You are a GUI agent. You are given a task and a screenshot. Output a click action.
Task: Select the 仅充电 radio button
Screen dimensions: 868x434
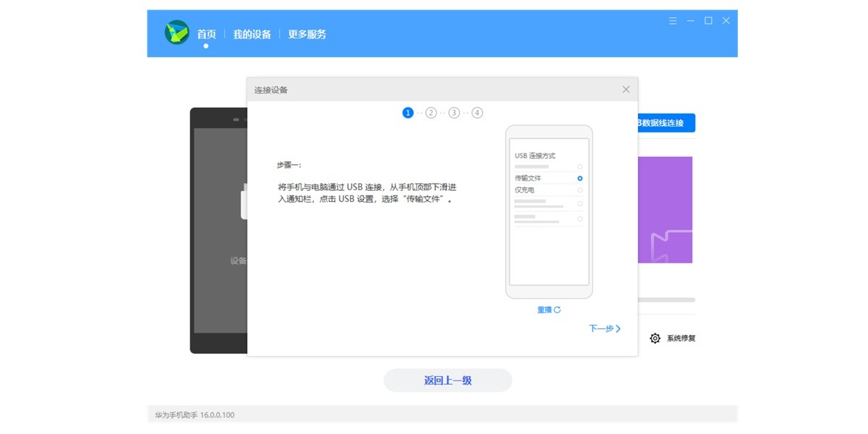pos(579,190)
